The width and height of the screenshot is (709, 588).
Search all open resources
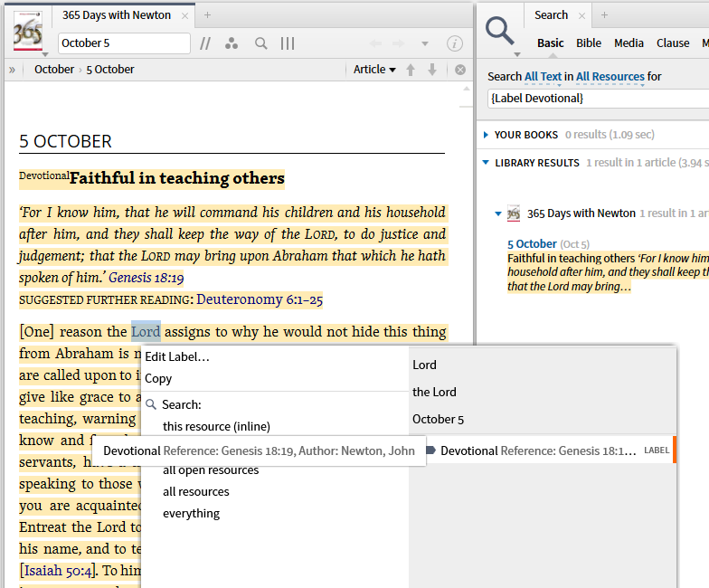pos(211,470)
